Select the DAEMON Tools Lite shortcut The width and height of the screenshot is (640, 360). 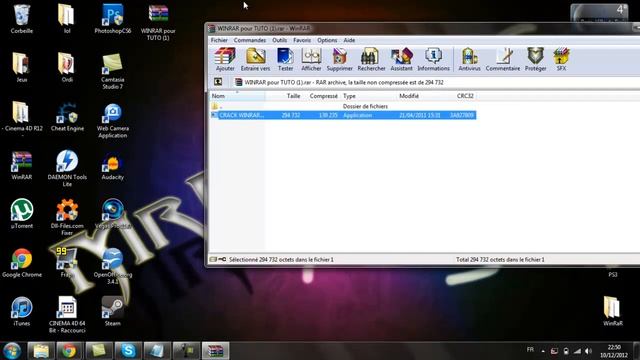pos(67,168)
